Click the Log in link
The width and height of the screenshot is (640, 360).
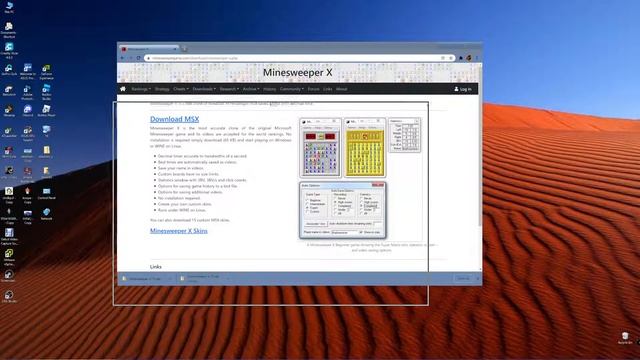(x=463, y=89)
